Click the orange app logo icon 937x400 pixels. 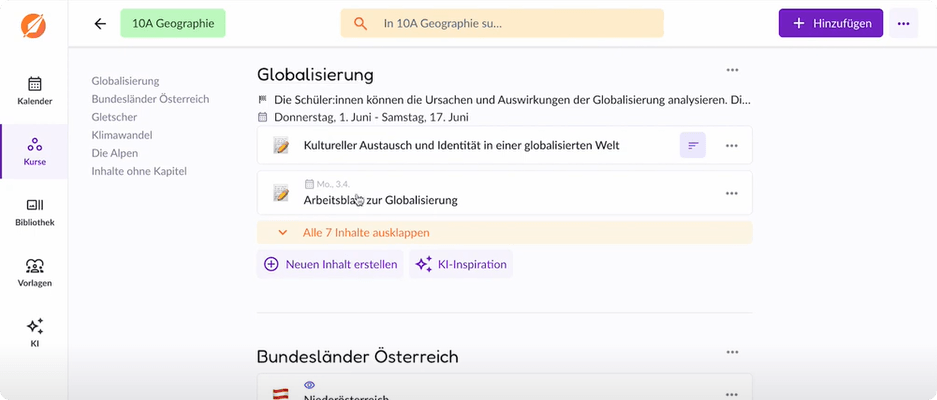34,24
